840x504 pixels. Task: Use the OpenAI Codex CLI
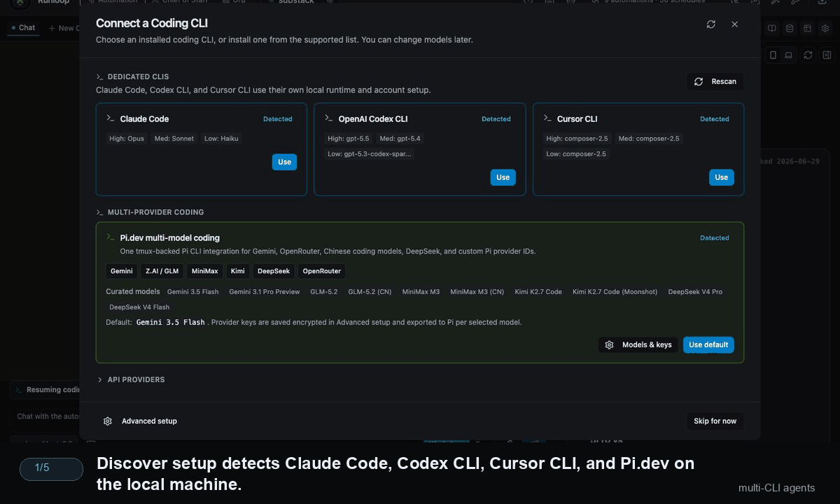point(503,177)
